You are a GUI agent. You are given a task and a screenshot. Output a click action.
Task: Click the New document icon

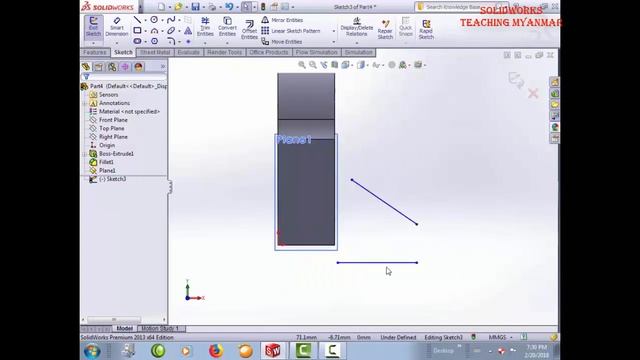162,7
